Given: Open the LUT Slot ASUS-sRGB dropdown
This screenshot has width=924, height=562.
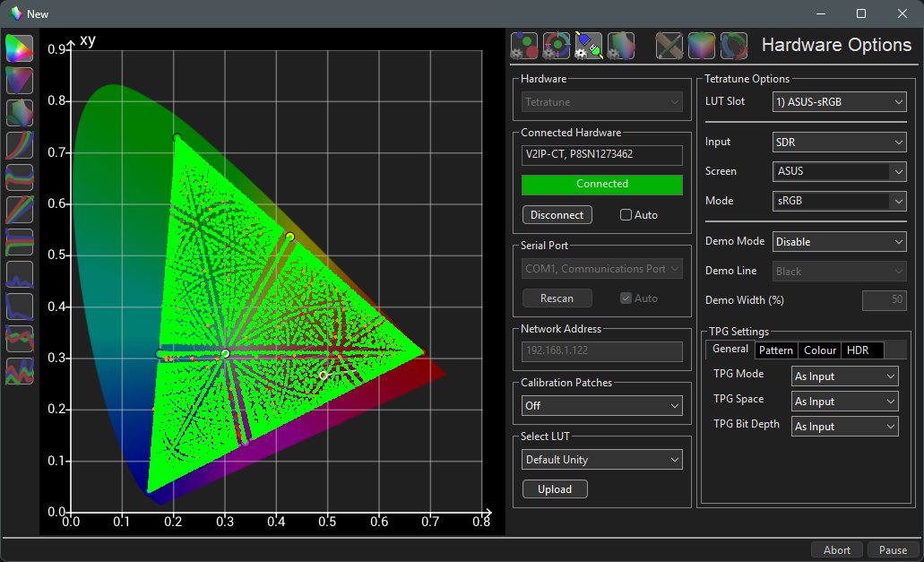Looking at the screenshot, I should 839,102.
